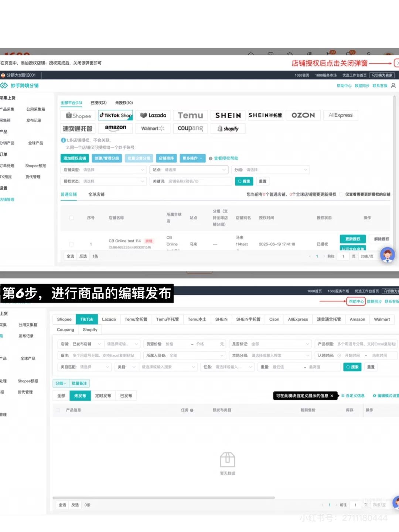
Task: Expand the 更多操作 dropdown button
Action: pos(192,158)
